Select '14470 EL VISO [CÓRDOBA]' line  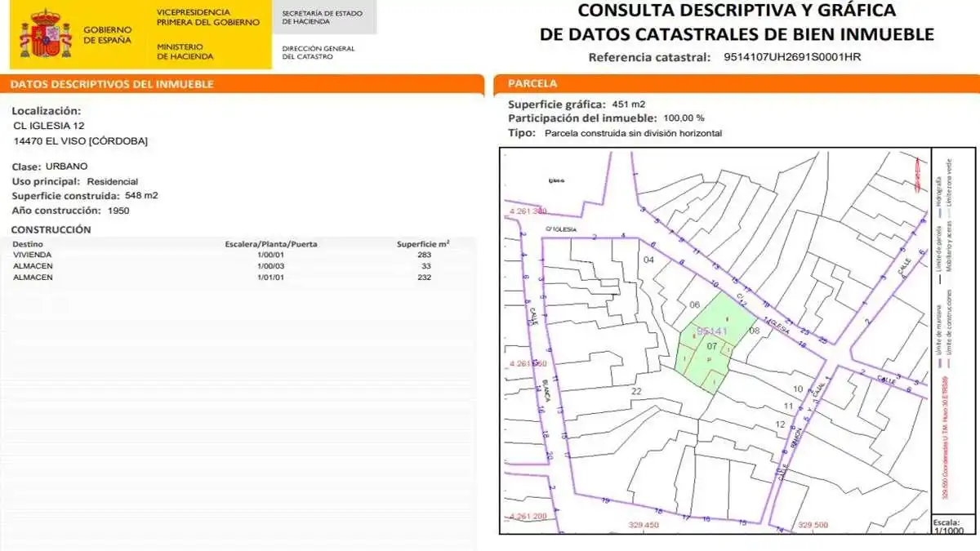[x=81, y=141]
